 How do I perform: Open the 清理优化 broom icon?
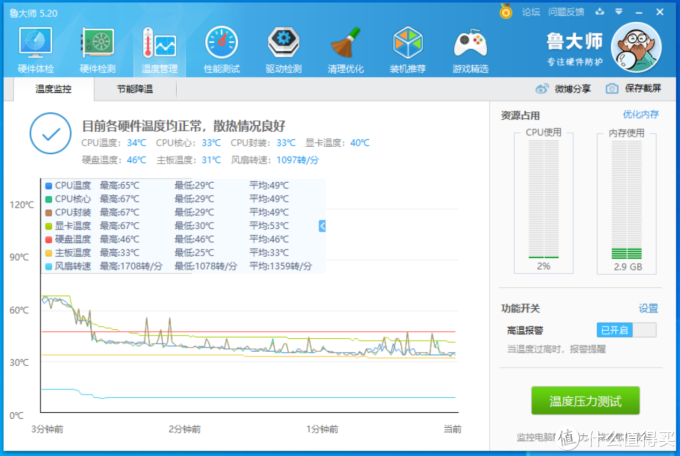pos(346,43)
